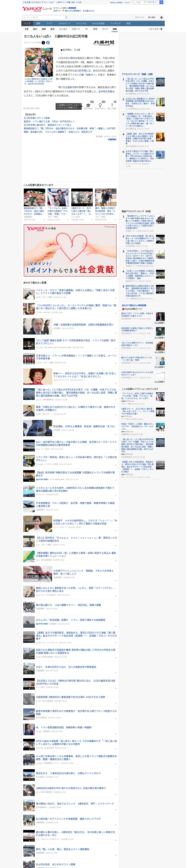Open the オリジナル tab
This screenshot has height=868, width=186.
81,24
